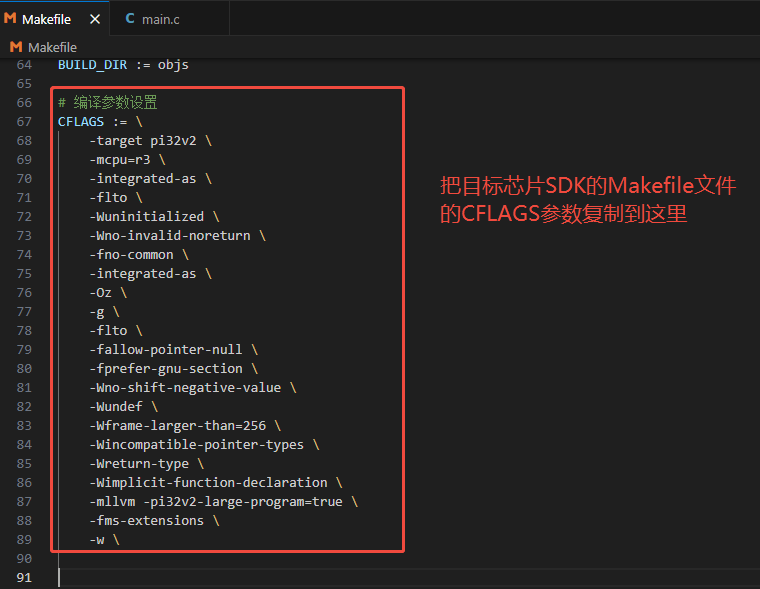This screenshot has height=589, width=760.
Task: Close the Makefile tab
Action: [x=95, y=19]
